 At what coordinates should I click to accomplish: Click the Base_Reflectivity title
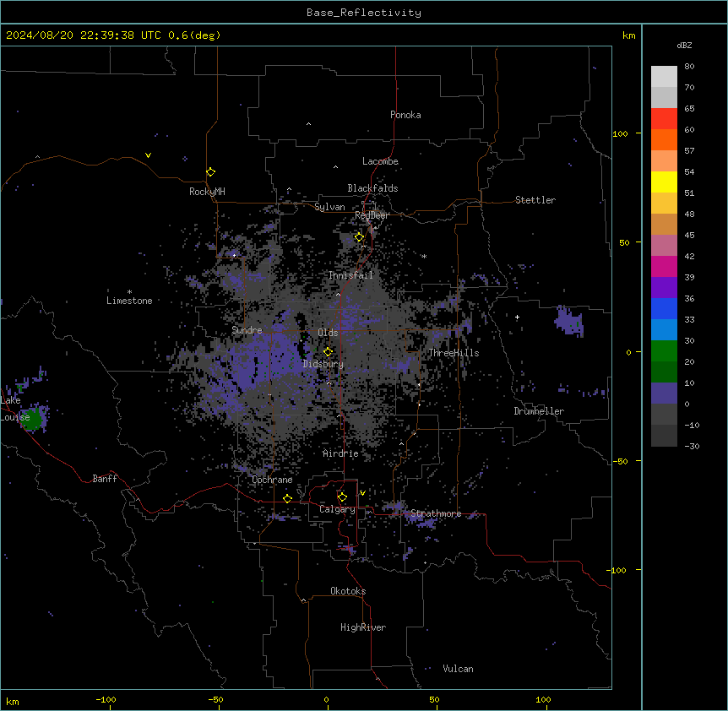364,13
